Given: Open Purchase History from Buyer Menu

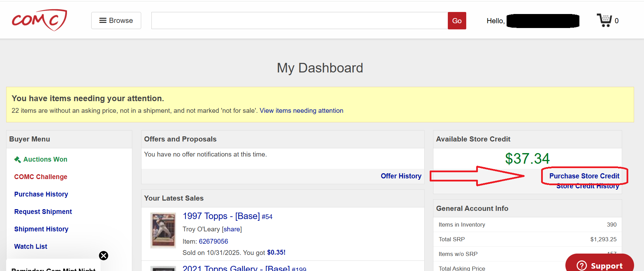Looking at the screenshot, I should tap(41, 194).
